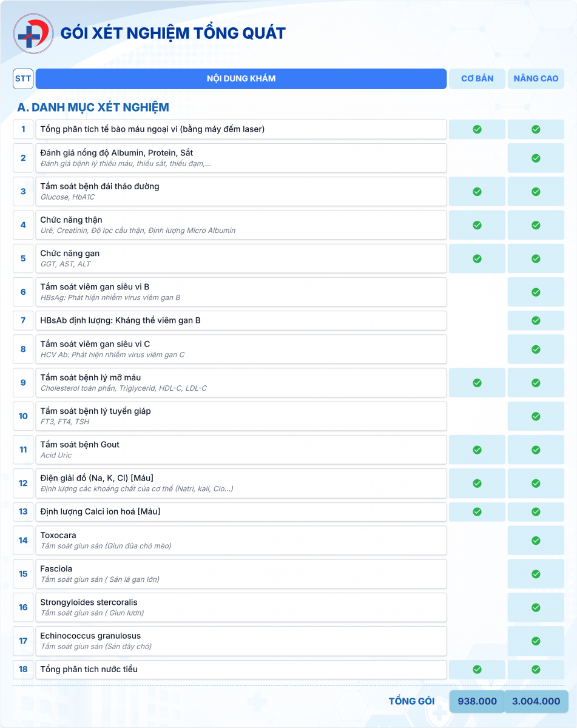Click Cơ bản checkmark for Chức năng gan
Viewport: 577px width, 728px height.
(477, 258)
